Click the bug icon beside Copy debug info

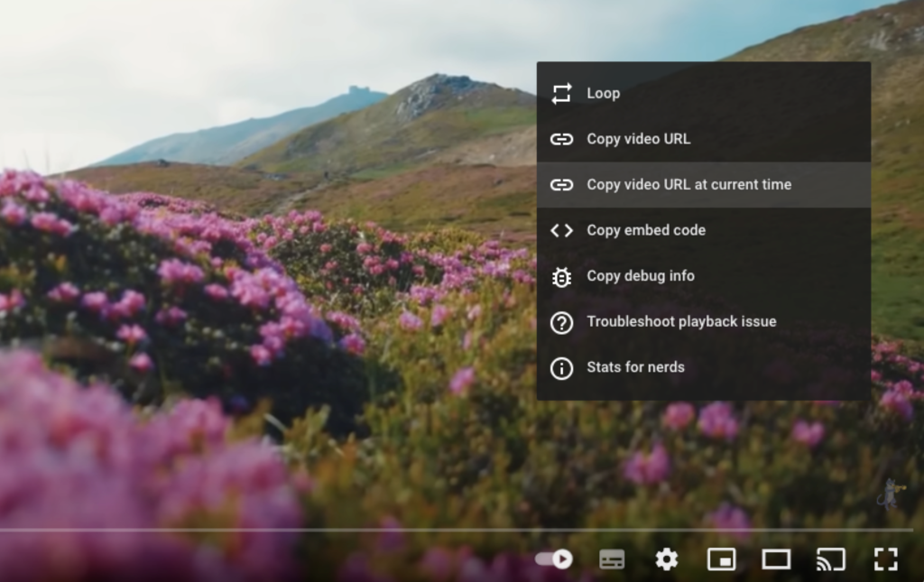click(x=561, y=276)
